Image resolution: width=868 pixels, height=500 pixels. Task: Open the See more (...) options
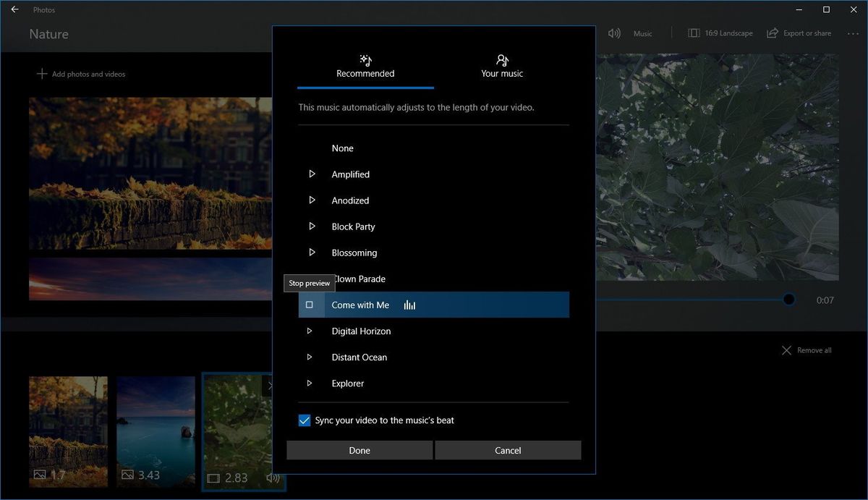point(854,33)
